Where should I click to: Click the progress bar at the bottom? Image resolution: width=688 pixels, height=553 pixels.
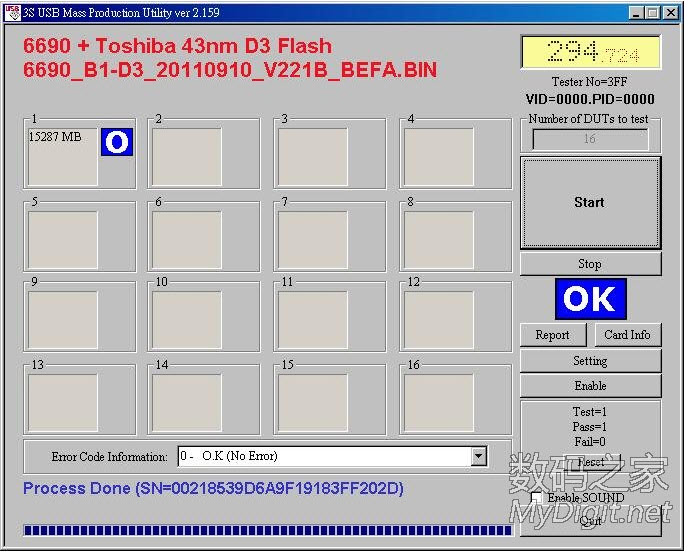click(266, 531)
